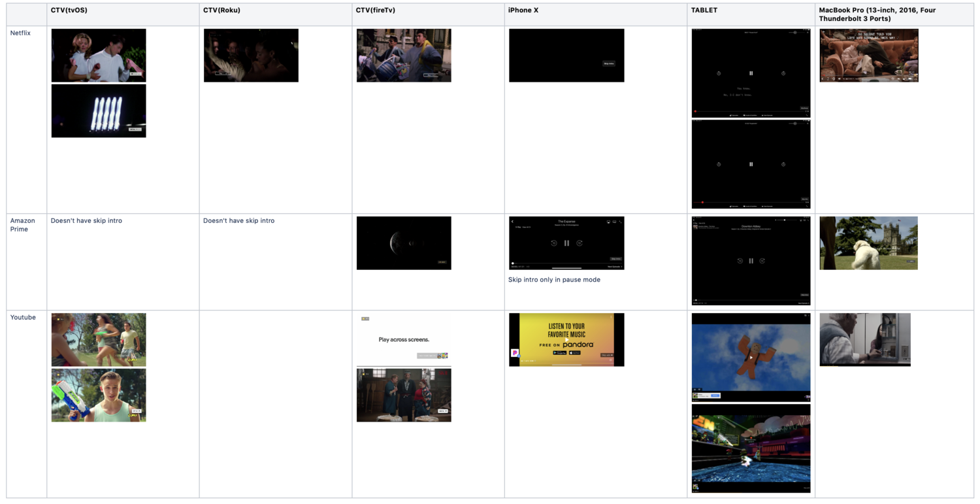This screenshot has width=980, height=504.
Task: Select the Amazon Prime row label
Action: pos(23,225)
